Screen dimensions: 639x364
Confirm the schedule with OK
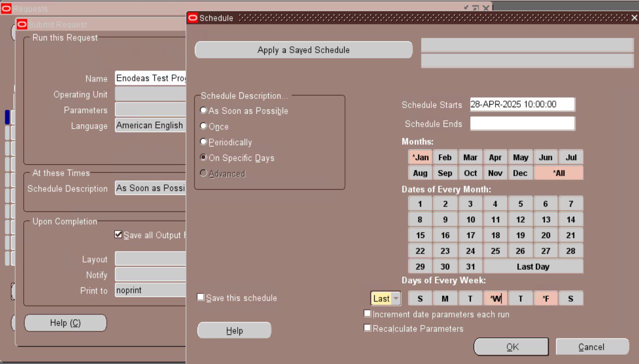coord(511,347)
